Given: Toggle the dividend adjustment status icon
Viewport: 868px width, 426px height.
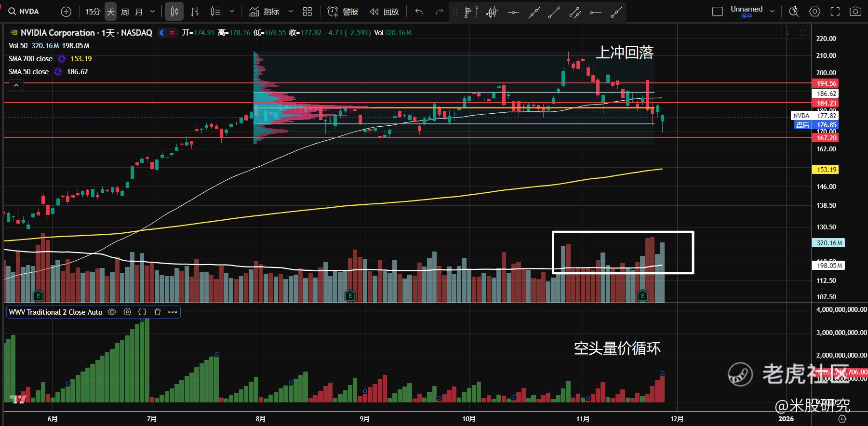Looking at the screenshot, I should coord(172,33).
